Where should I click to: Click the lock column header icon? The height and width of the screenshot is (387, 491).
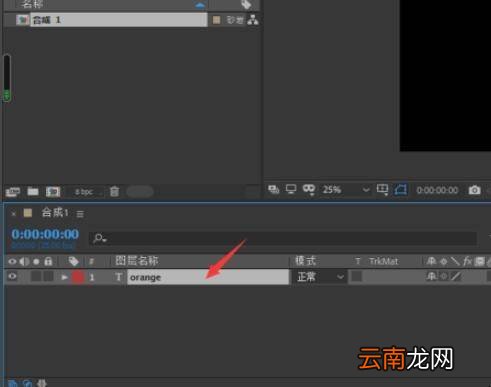pyautogui.click(x=48, y=261)
